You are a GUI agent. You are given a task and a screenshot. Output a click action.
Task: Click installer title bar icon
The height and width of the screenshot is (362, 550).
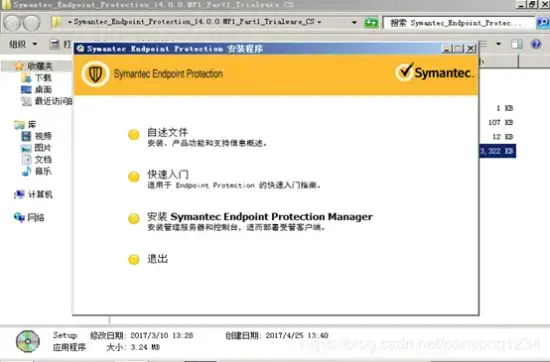coord(80,48)
